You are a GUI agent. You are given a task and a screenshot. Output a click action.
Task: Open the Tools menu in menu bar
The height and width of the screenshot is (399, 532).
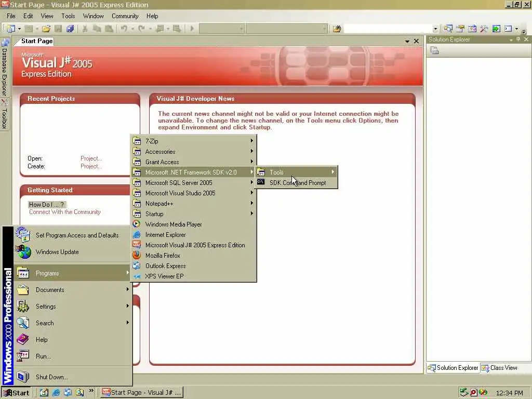[68, 16]
